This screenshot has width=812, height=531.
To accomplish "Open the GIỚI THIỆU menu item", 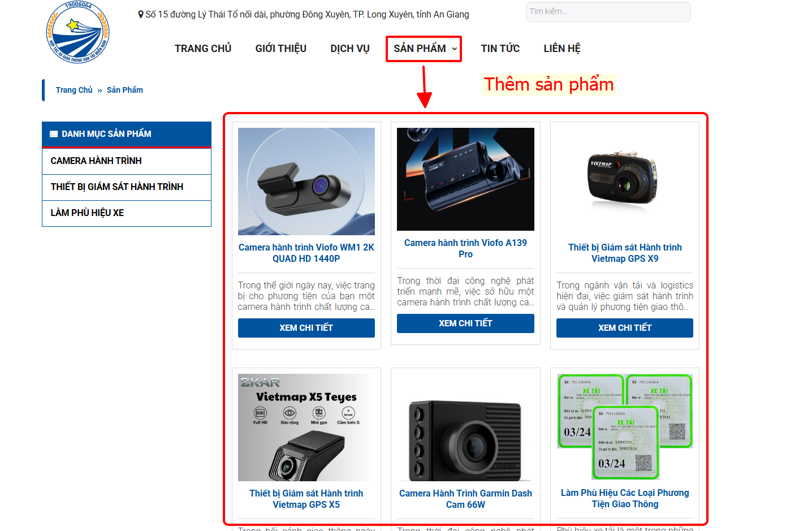I will pos(281,49).
